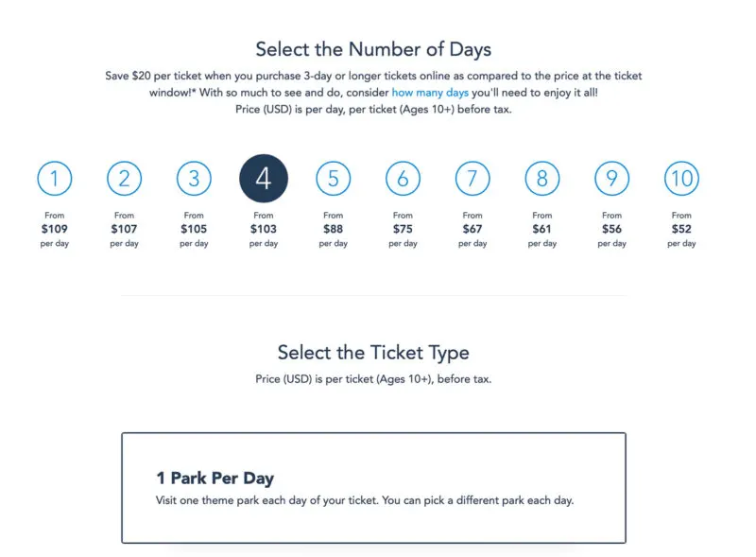Click the "From $103 per day" price label
The width and height of the screenshot is (756, 557).
(264, 228)
